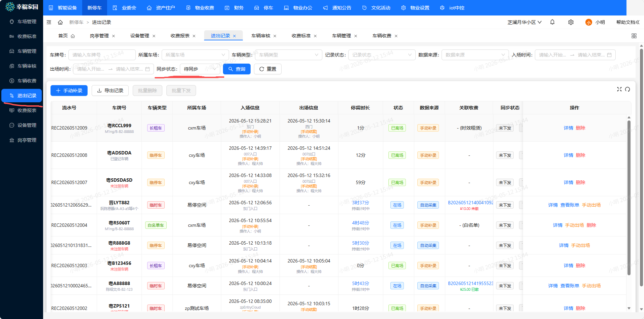Open 车辆收费 in sidebar

[x=22, y=81]
